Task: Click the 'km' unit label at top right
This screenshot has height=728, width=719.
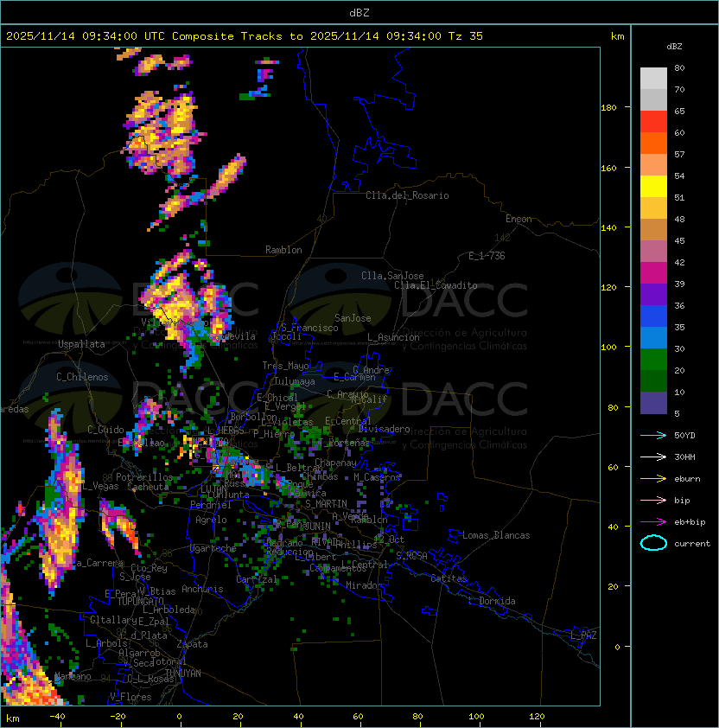Action: tap(617, 36)
